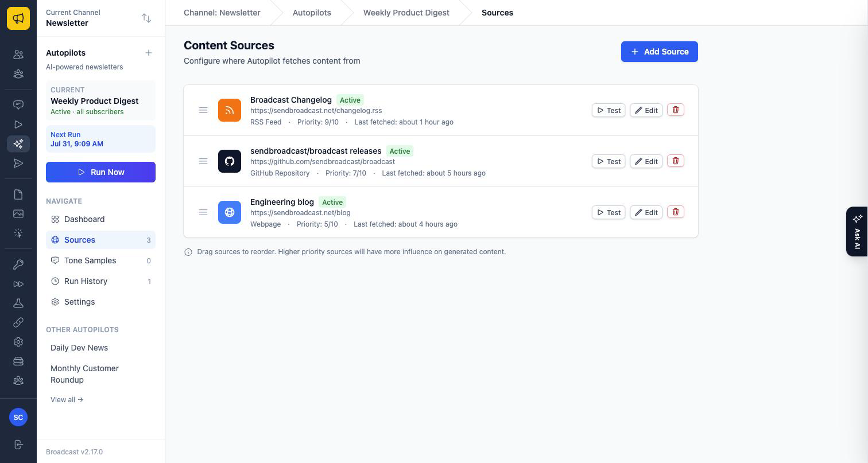Open the subscribers people icon in left rail
The width and height of the screenshot is (868, 463).
[18, 55]
